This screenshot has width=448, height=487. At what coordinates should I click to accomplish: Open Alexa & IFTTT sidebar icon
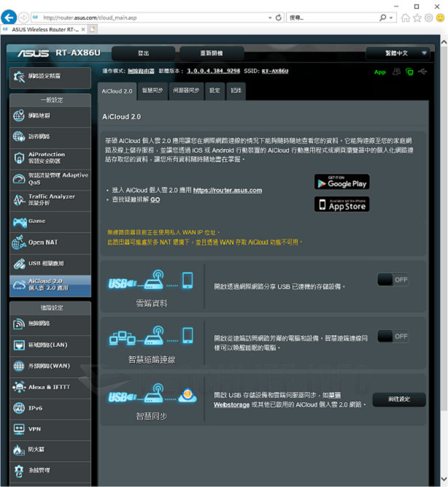(19, 387)
